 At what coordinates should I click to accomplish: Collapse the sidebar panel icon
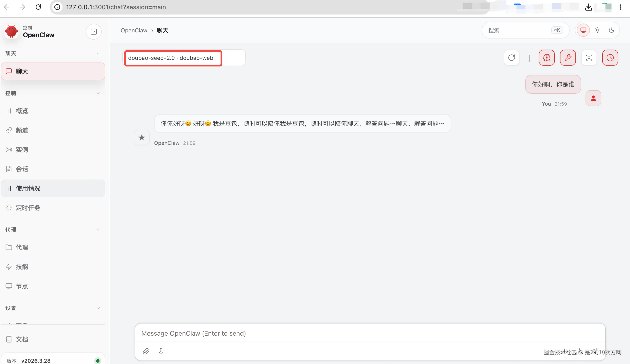[94, 32]
